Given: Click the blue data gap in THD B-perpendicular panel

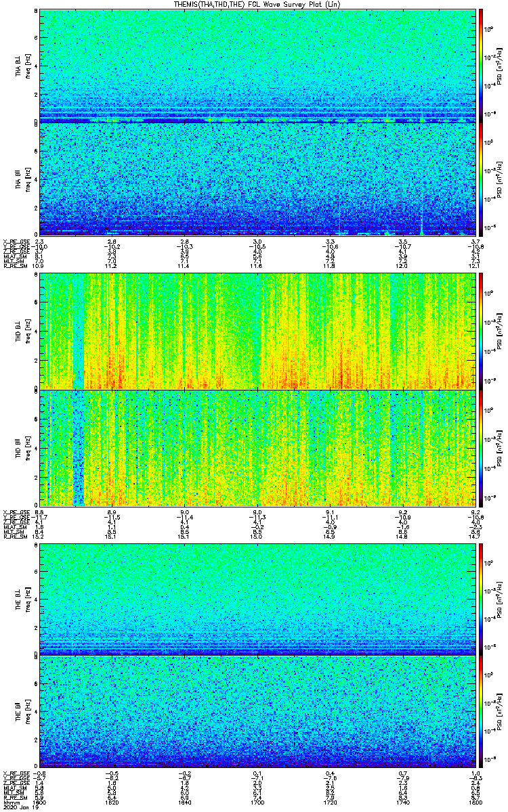Looking at the screenshot, I should coord(79,331).
